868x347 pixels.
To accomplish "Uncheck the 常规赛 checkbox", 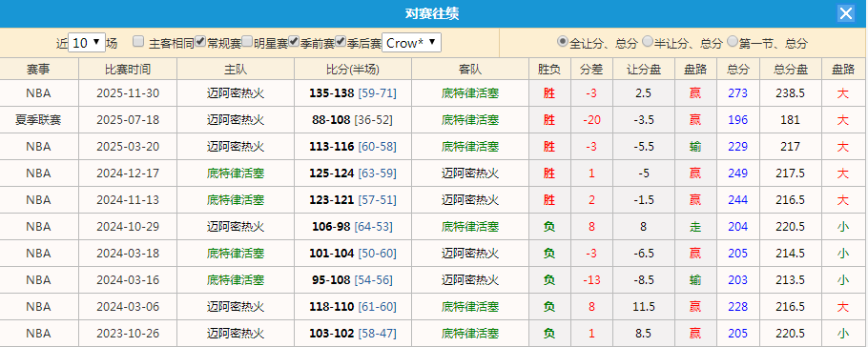I will pos(201,41).
